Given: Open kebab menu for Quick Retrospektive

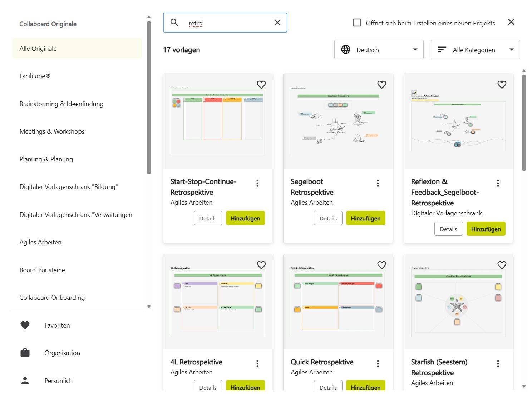Looking at the screenshot, I should pos(378,364).
